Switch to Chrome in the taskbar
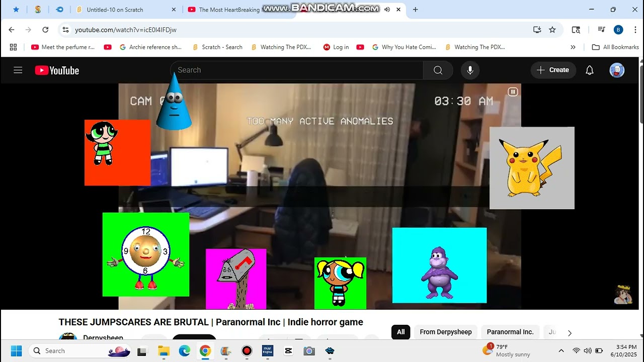The width and height of the screenshot is (644, 362). (x=205, y=351)
